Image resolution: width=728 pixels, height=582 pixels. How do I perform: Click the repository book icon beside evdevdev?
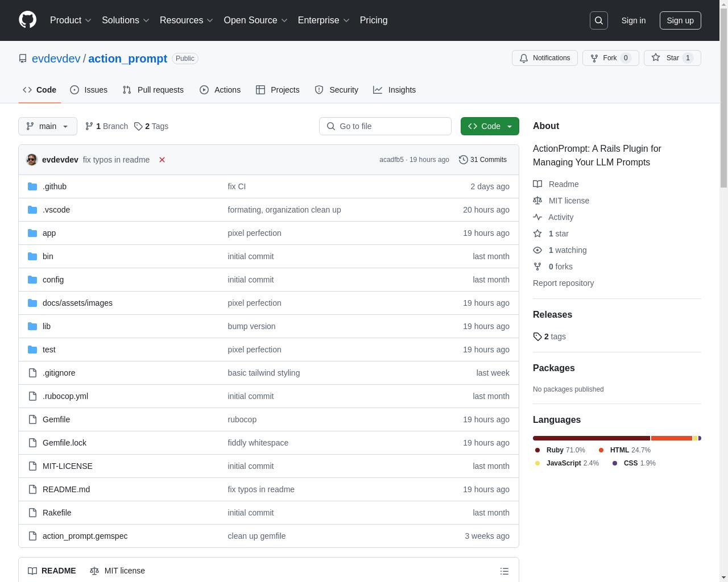tap(23, 59)
